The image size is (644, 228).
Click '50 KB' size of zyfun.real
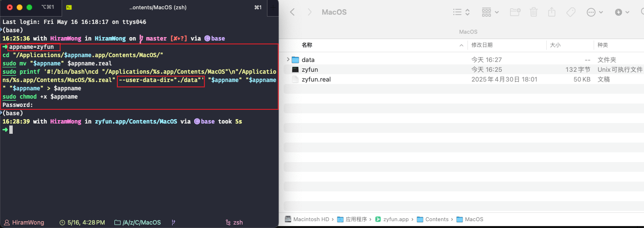(x=582, y=79)
